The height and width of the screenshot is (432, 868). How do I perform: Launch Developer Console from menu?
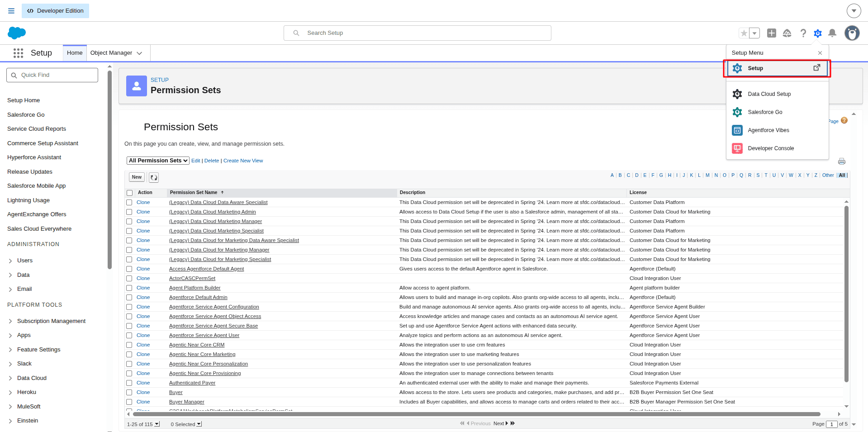778,148
